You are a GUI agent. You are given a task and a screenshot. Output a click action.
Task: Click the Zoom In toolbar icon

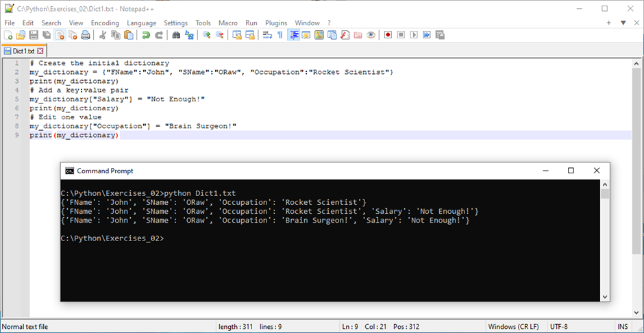tap(206, 35)
